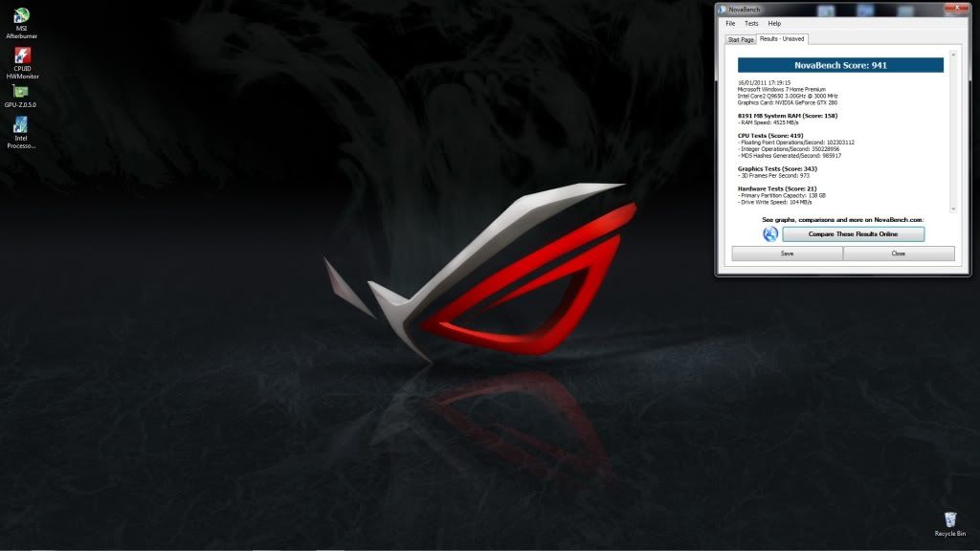Click the 8191 MB System RAM heading
980x551 pixels.
tap(788, 116)
